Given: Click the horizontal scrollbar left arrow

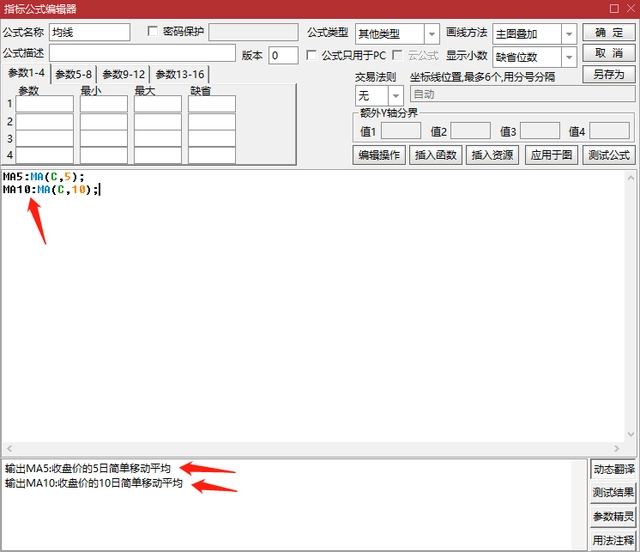Looking at the screenshot, I should [x=9, y=448].
